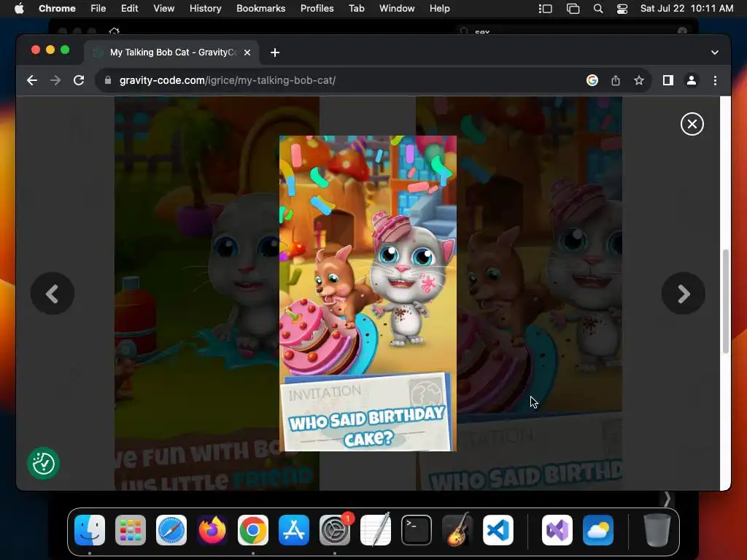The width and height of the screenshot is (747, 560).
Task: Open App Store from the Dock
Action: point(294,530)
